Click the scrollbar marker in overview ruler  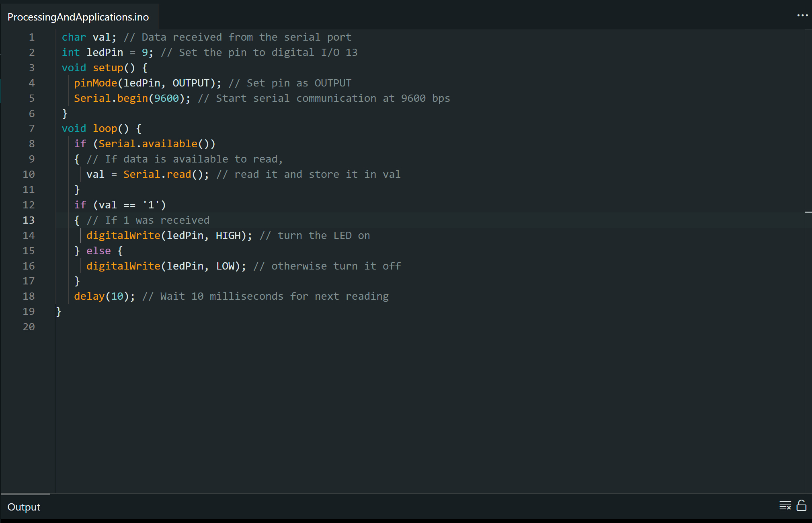808,212
